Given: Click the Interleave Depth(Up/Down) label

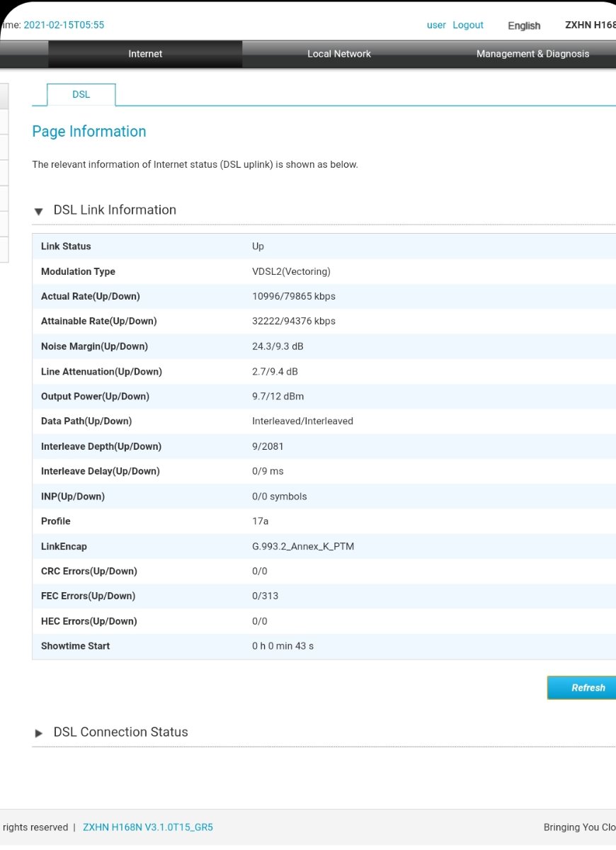Looking at the screenshot, I should pyautogui.click(x=101, y=446).
